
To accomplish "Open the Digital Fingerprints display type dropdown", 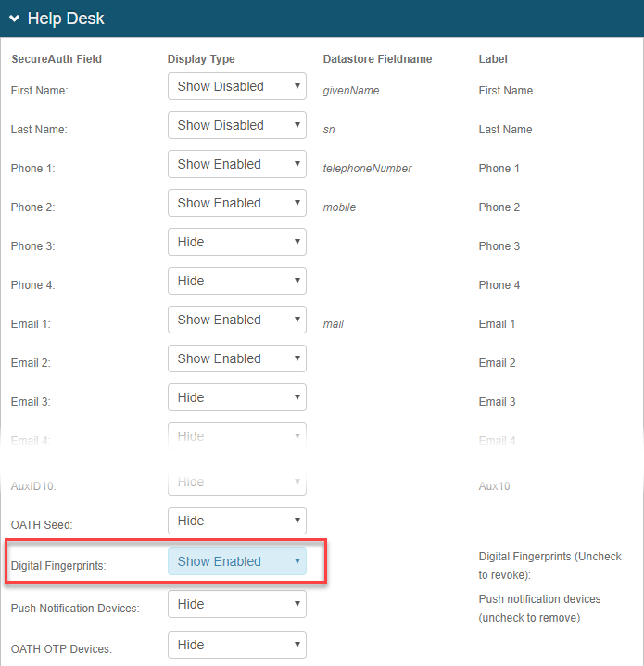I will (x=236, y=562).
